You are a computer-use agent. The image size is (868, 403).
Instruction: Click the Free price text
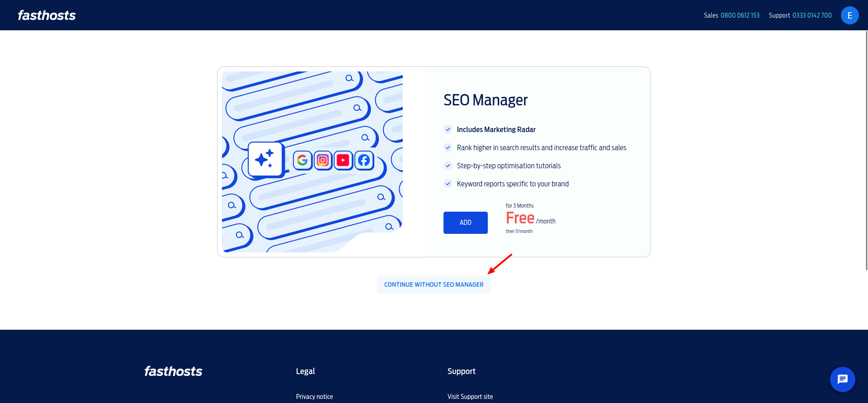[520, 218]
